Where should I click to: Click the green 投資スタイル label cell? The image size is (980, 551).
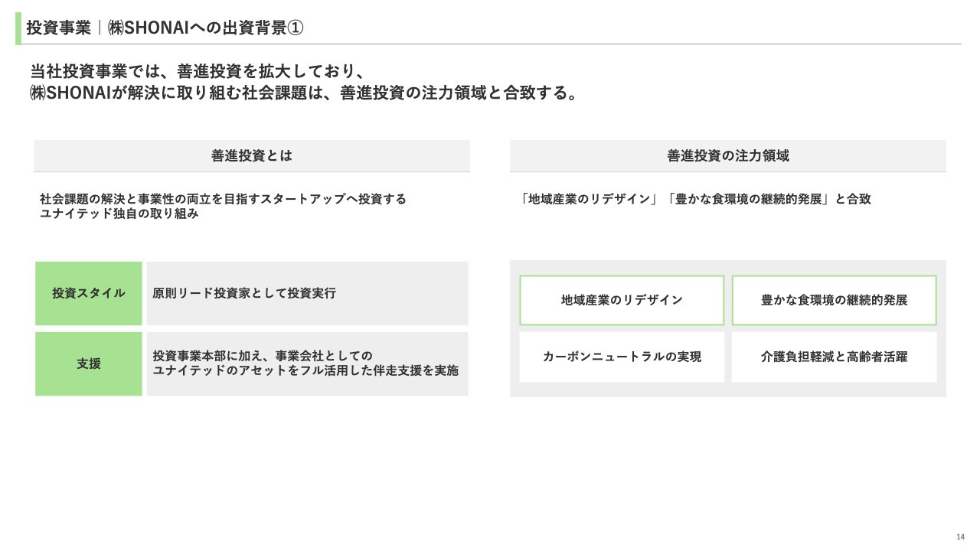tap(89, 293)
